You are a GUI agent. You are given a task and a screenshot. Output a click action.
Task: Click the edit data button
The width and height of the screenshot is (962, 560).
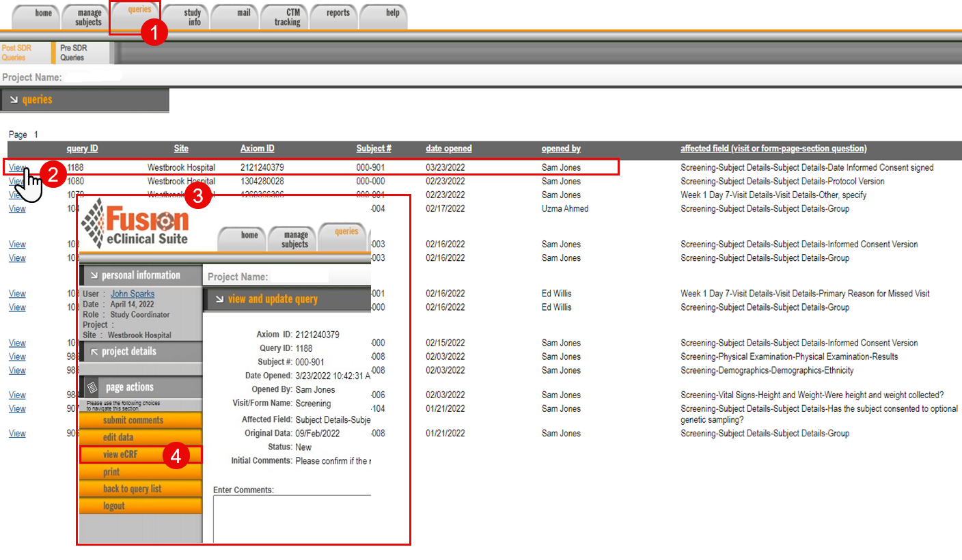(x=141, y=437)
